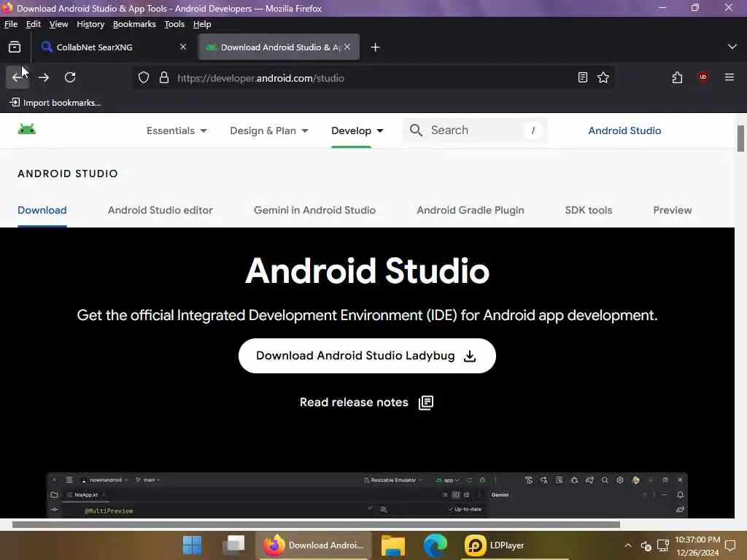747x560 pixels.
Task: Toggle reader view icon in address bar
Action: [583, 77]
